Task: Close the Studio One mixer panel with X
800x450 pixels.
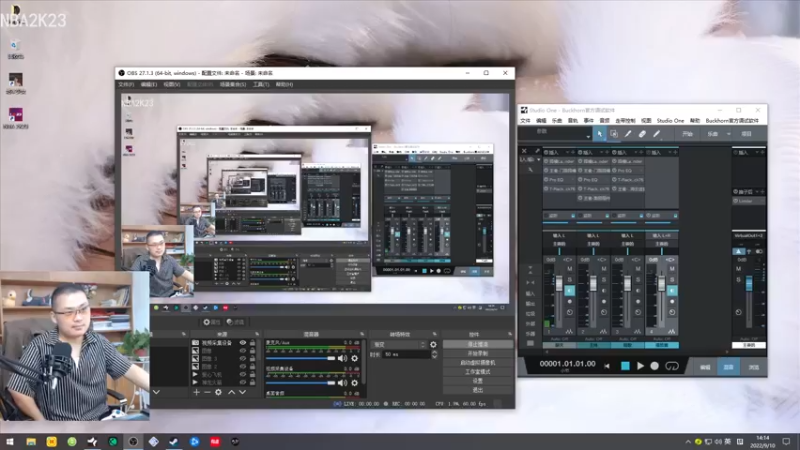Action: [524, 151]
